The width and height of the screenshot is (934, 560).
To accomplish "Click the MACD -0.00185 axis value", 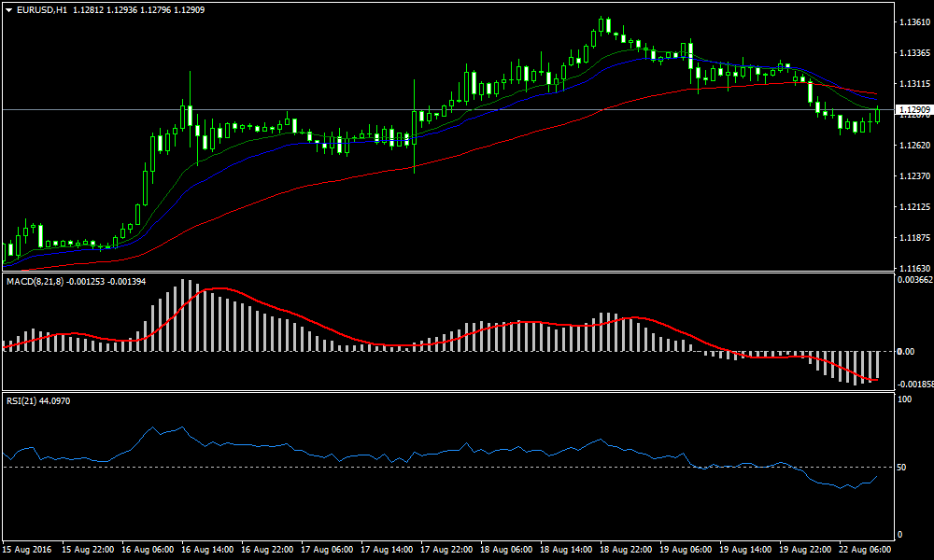I will 913,384.
